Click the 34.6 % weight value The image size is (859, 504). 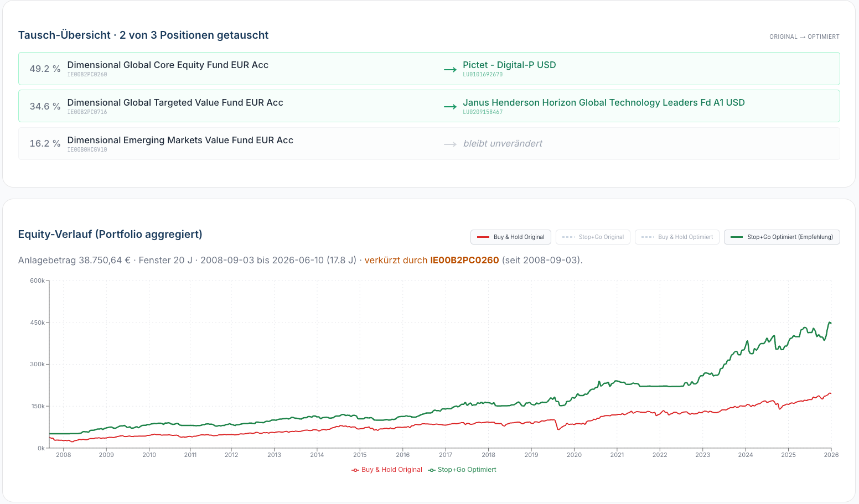point(45,106)
